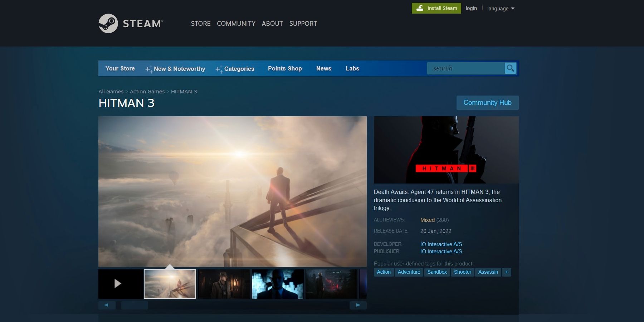Play the trailer video thumbnail
This screenshot has width=644, height=322.
pyautogui.click(x=120, y=284)
